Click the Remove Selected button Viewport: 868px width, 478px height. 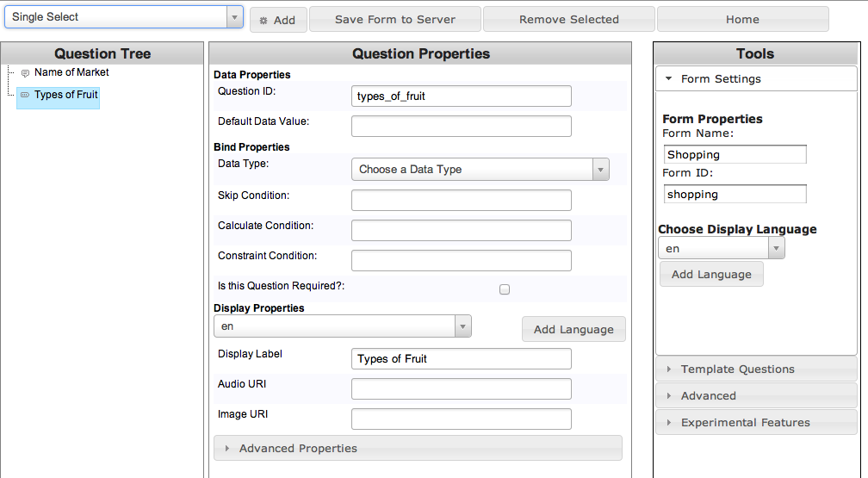click(568, 20)
